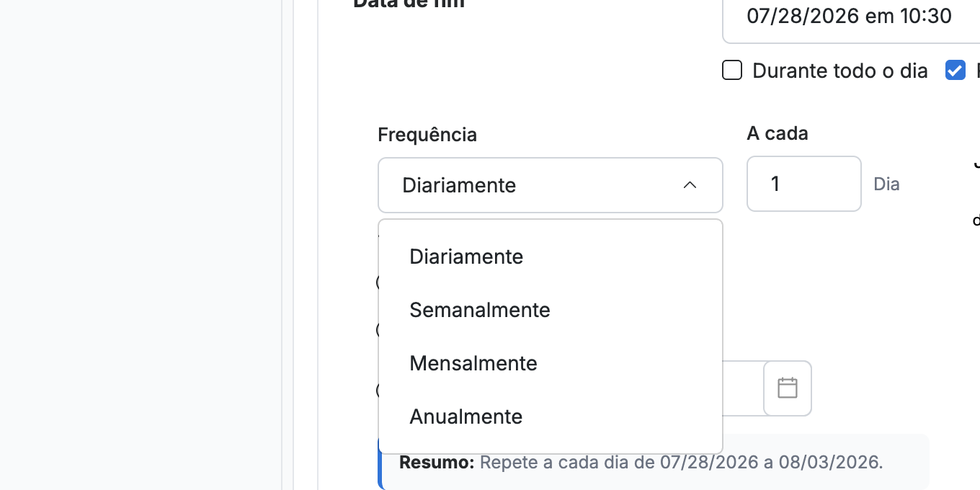Open the calendar date picker icon
The height and width of the screenshot is (490, 980).
(788, 388)
